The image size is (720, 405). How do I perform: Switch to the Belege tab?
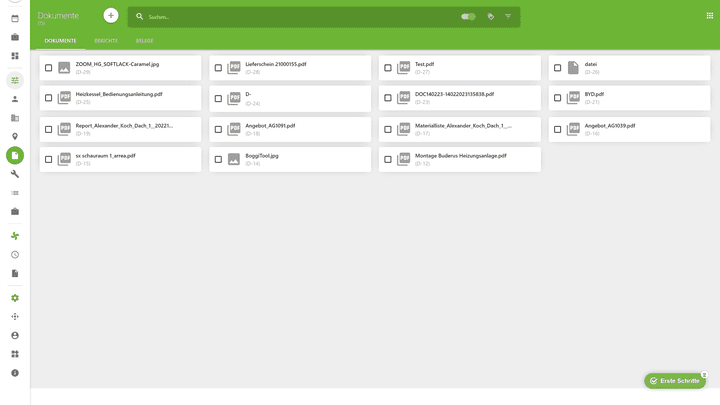pyautogui.click(x=145, y=41)
